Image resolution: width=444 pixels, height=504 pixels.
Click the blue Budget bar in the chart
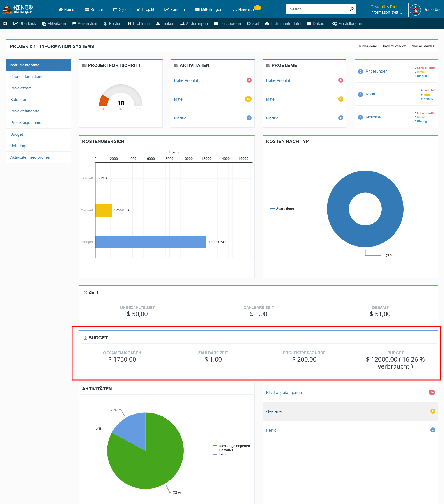pos(151,242)
